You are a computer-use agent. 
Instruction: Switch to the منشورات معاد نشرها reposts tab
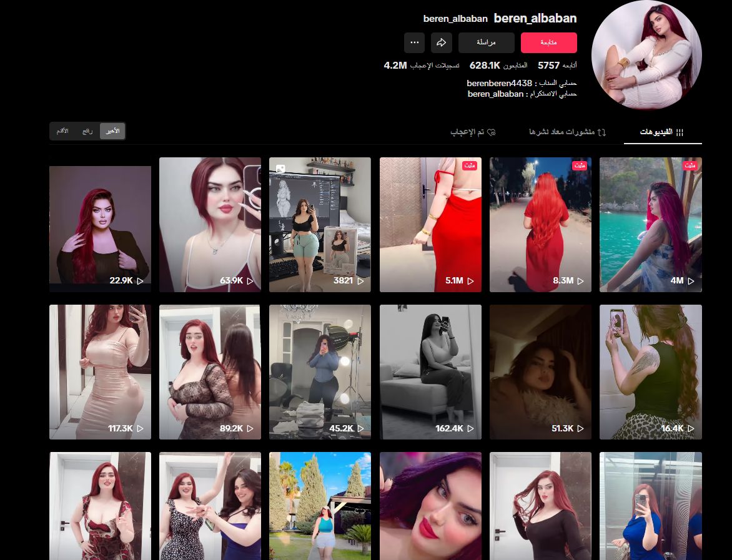(567, 132)
